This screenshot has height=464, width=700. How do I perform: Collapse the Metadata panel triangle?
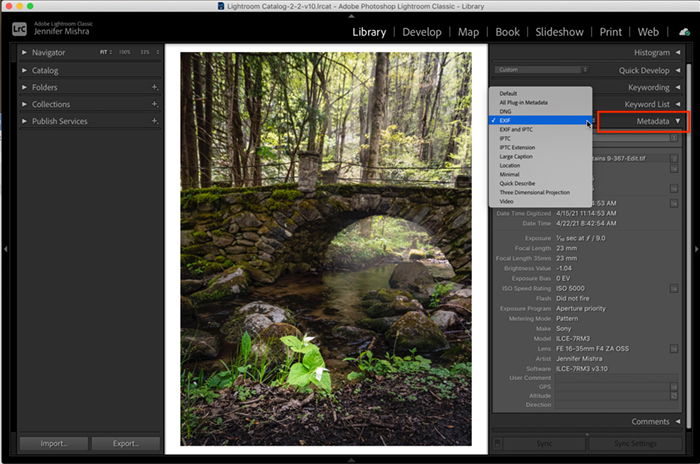(678, 121)
